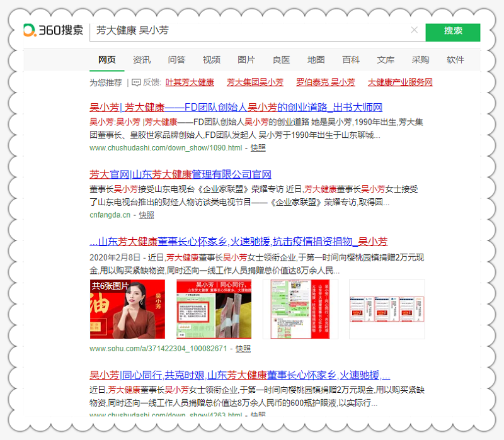Switch to the 图片 tab
Viewport: 504px width, 440px height.
point(246,60)
